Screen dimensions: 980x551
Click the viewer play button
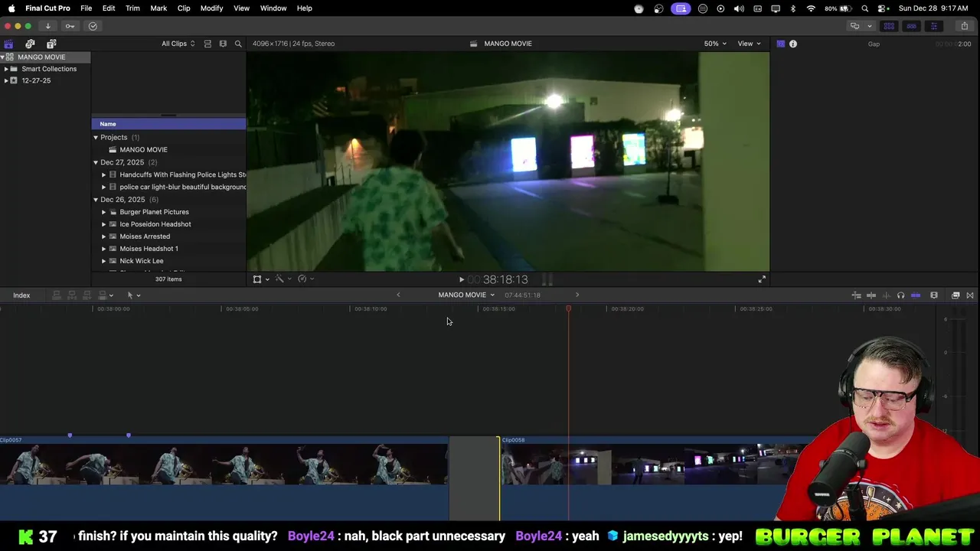pos(461,280)
